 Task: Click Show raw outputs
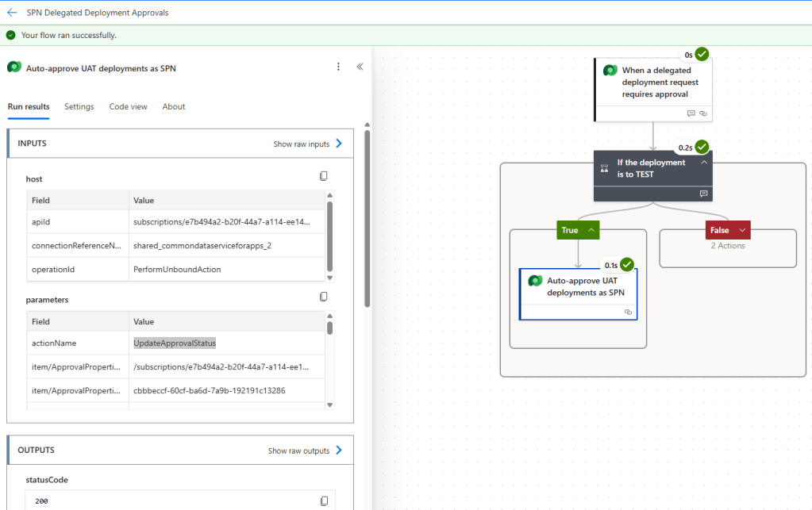306,451
